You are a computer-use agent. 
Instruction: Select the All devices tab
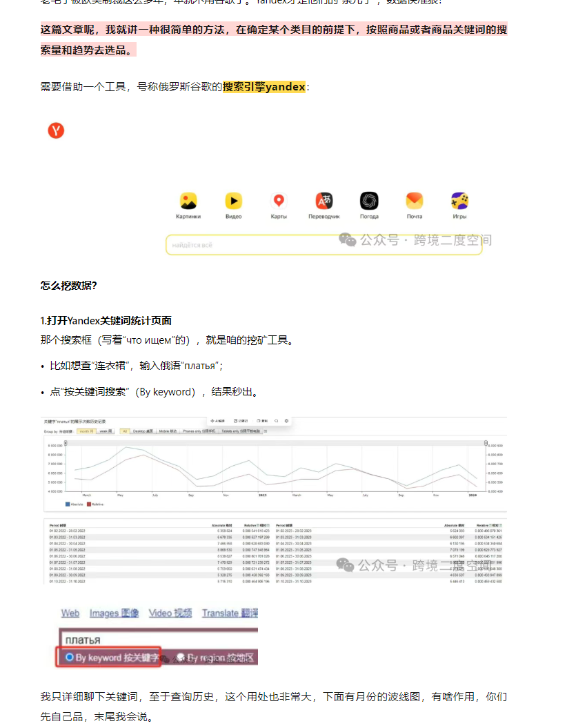(126, 431)
